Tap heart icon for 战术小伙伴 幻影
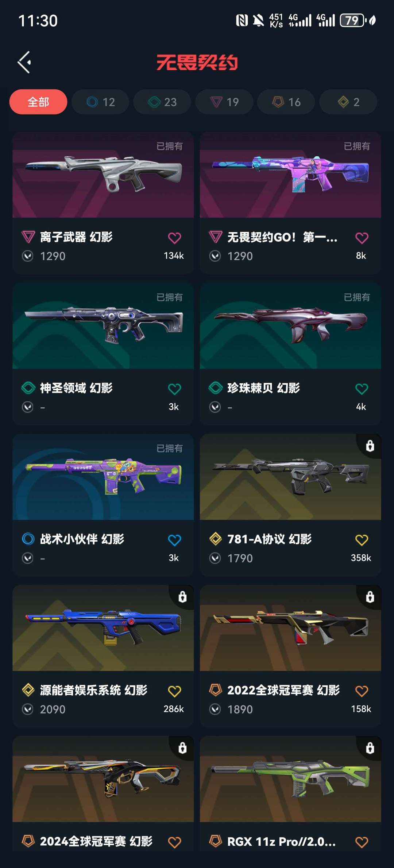Screen dimensions: 394x868 [174, 540]
